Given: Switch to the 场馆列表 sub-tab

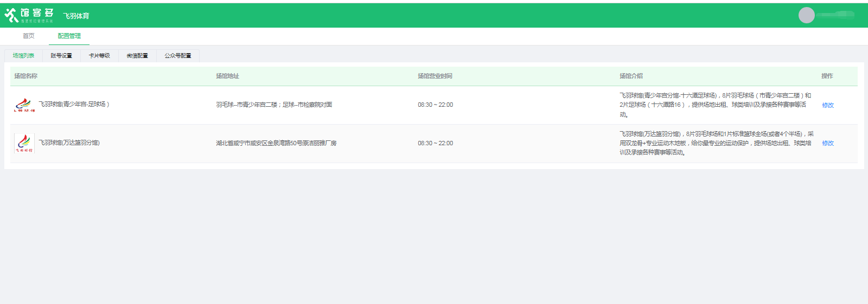Looking at the screenshot, I should click(23, 56).
